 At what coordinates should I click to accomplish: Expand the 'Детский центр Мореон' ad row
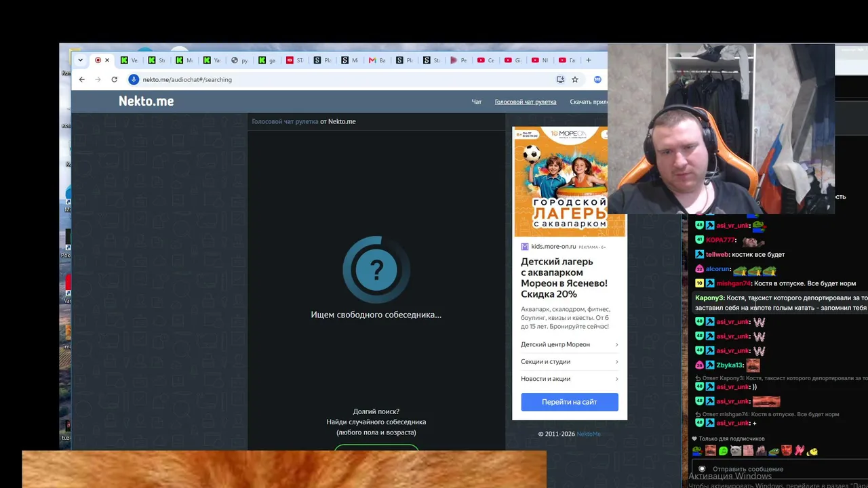tap(570, 344)
